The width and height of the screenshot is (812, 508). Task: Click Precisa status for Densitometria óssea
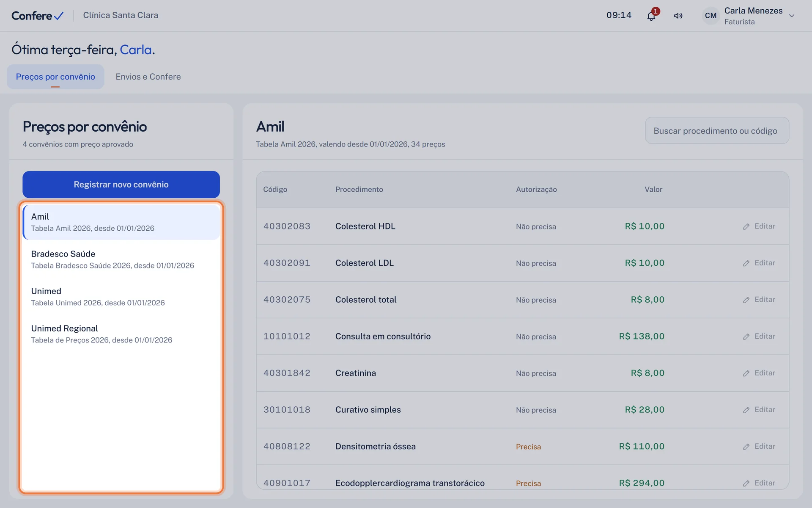point(528,447)
